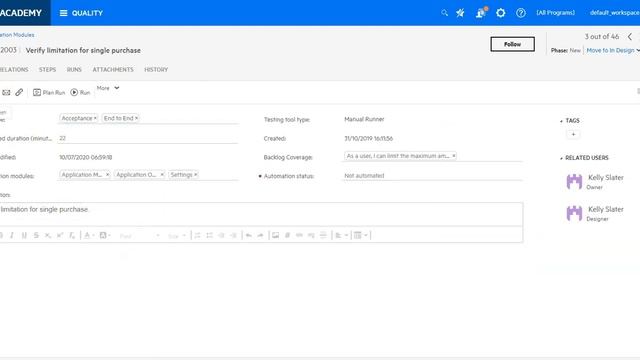Click the Plan Run toolbar button
The height and width of the screenshot is (360, 640).
(x=49, y=93)
